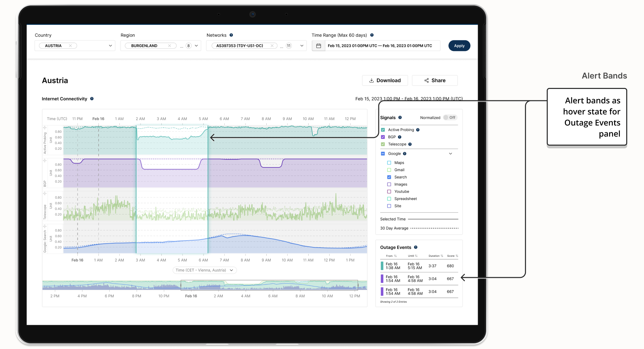This screenshot has width=644, height=349.
Task: Enable the Gmail checkbox
Action: click(389, 170)
